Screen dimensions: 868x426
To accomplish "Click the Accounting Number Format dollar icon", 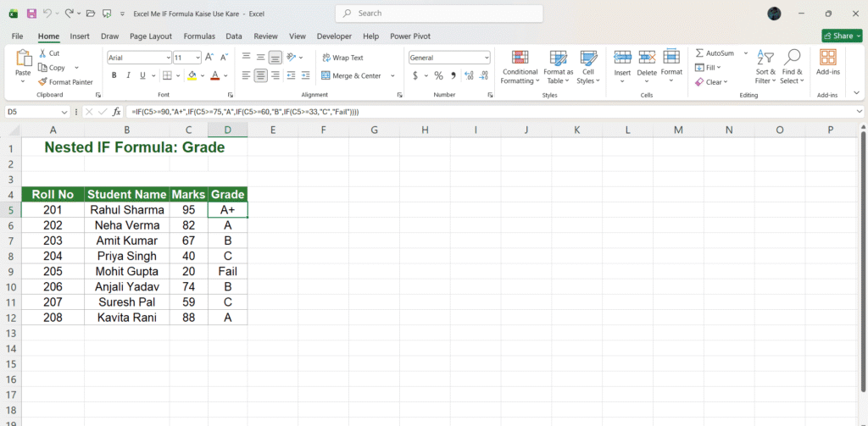I will (415, 75).
